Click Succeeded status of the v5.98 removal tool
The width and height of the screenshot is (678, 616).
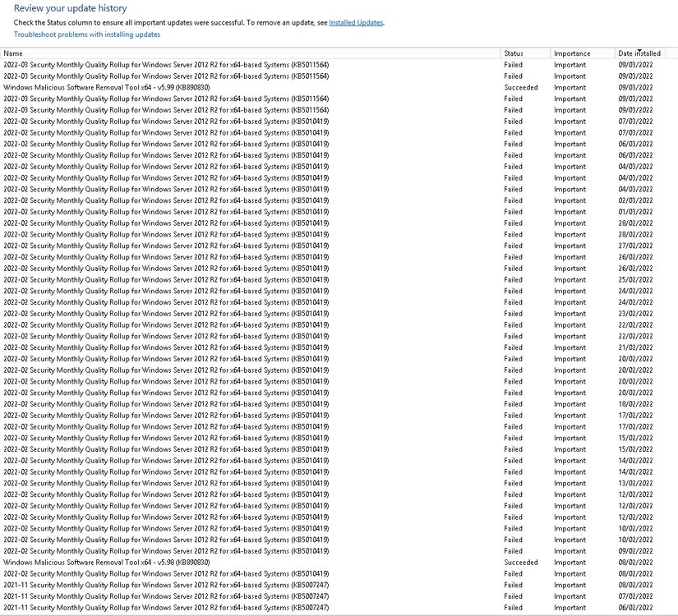[x=520, y=563]
